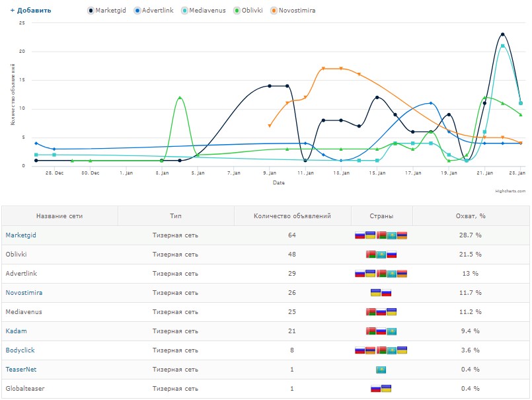
Task: Click the Ukraine flag in Advertlink row
Action: (x=370, y=273)
